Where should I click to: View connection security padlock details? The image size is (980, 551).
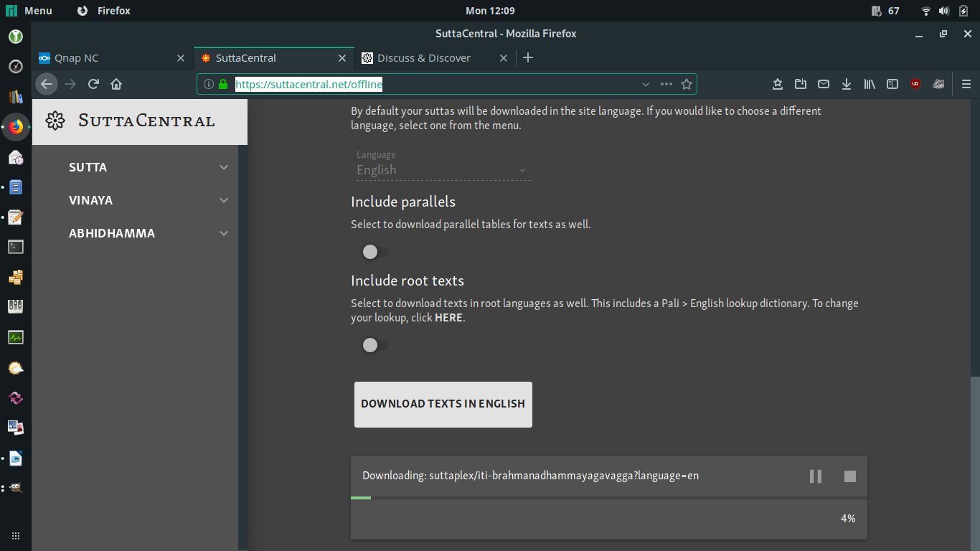(x=223, y=84)
